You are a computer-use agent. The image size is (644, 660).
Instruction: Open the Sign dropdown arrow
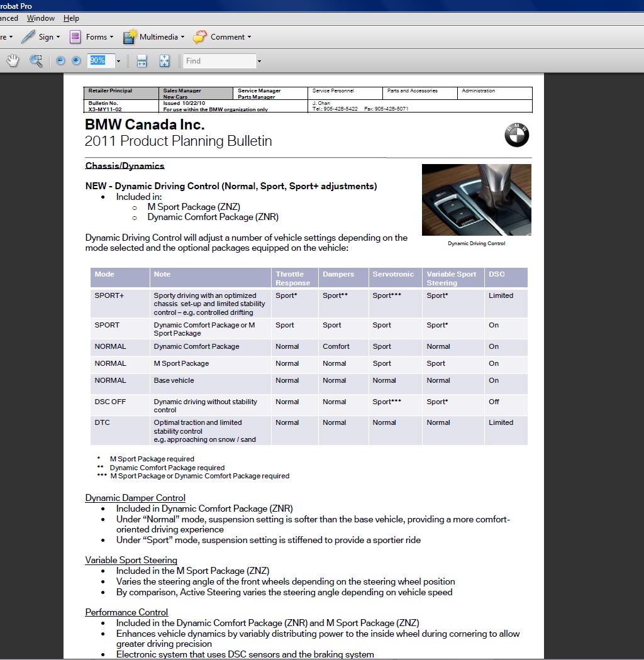(x=58, y=37)
